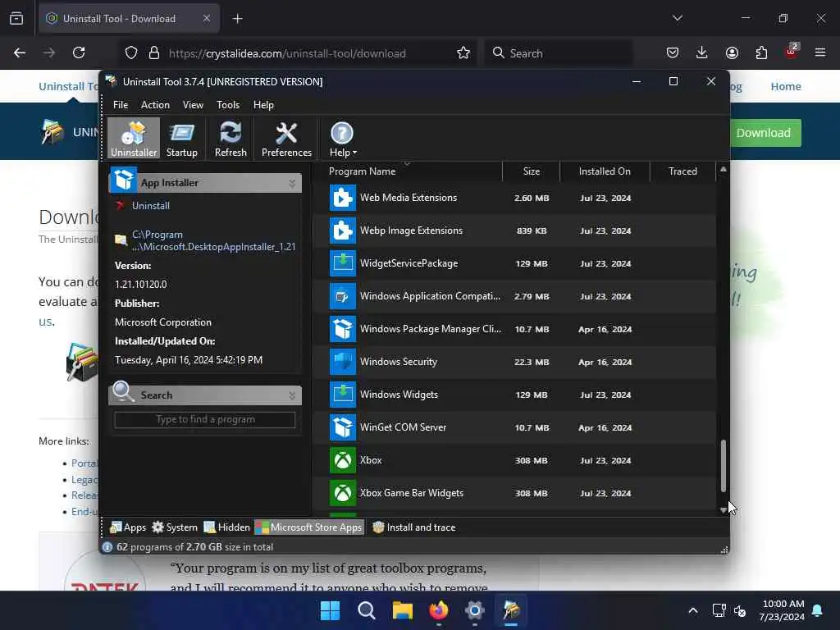Screen dimensions: 840x630
Task: Sort list by Installed On column
Action: pyautogui.click(x=605, y=171)
